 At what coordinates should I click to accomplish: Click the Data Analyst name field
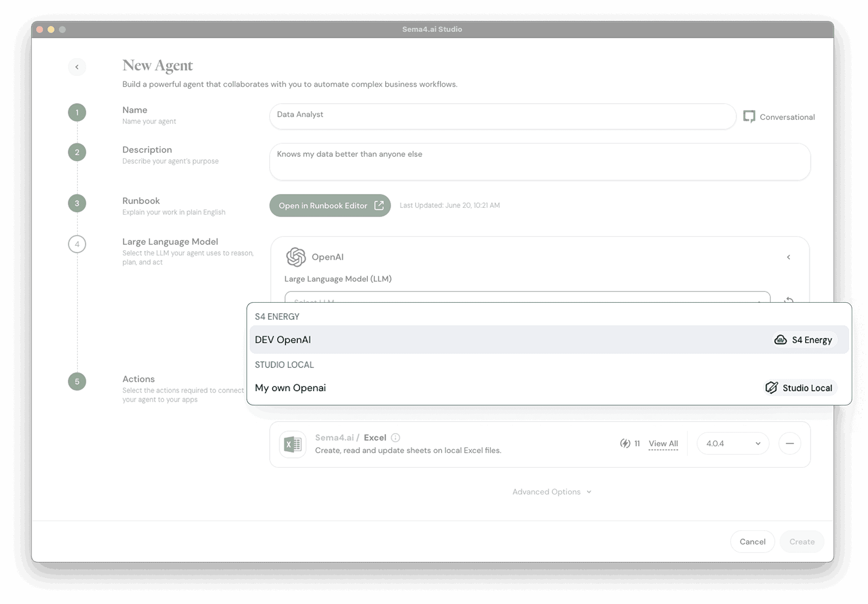click(x=502, y=116)
